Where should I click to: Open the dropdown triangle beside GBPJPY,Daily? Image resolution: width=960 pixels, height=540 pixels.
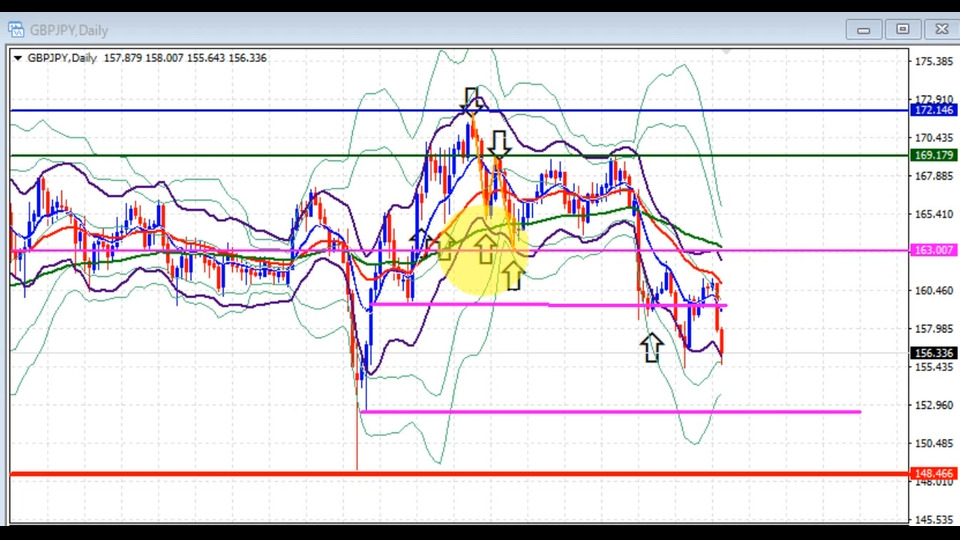(18, 58)
